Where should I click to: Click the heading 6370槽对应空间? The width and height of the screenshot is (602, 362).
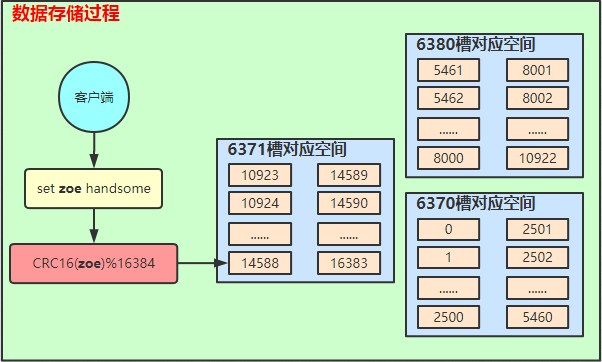click(475, 203)
